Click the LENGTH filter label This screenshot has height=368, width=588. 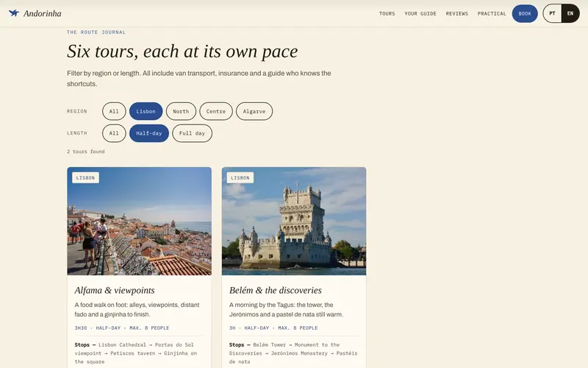(x=77, y=133)
